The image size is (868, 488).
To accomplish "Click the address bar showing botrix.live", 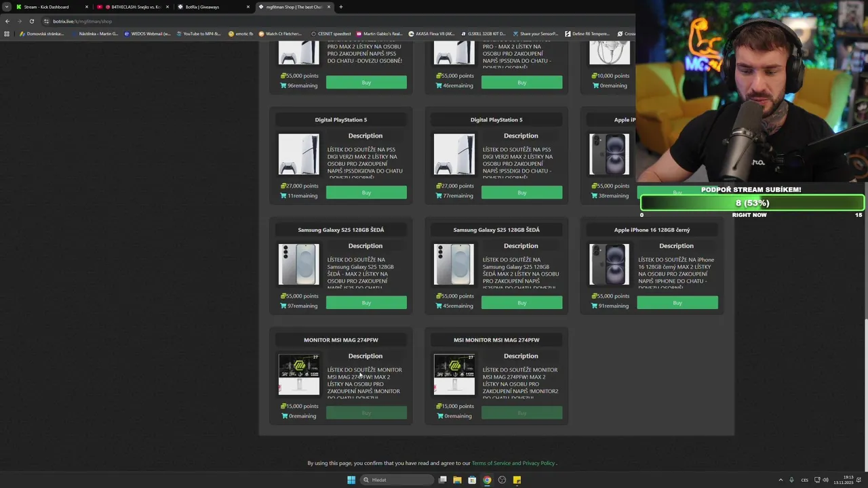I will (x=339, y=21).
